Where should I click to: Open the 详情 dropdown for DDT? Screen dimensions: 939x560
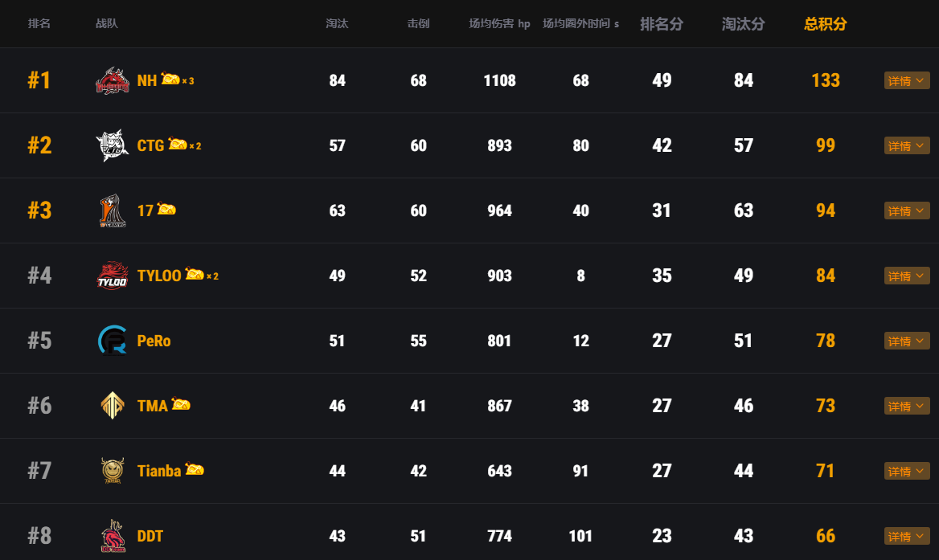point(907,537)
